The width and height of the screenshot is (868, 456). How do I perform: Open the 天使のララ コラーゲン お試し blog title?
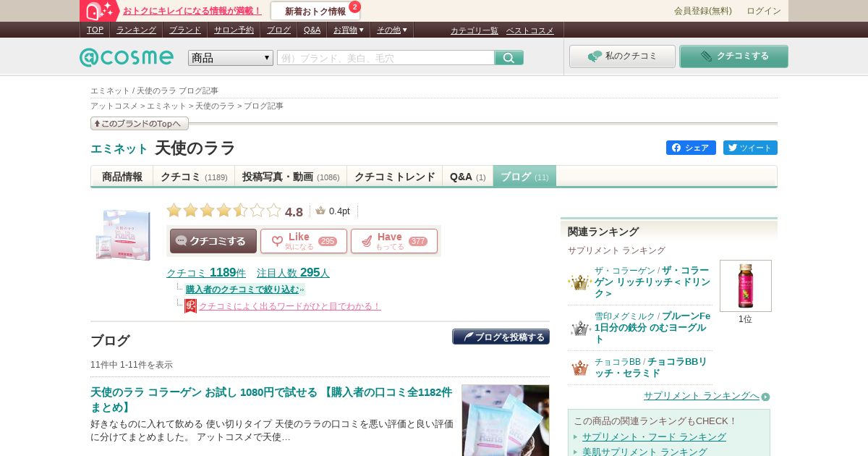271,400
